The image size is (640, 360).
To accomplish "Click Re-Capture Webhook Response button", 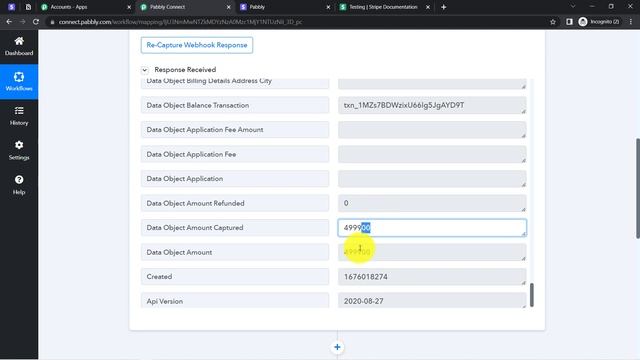I will click(x=197, y=45).
